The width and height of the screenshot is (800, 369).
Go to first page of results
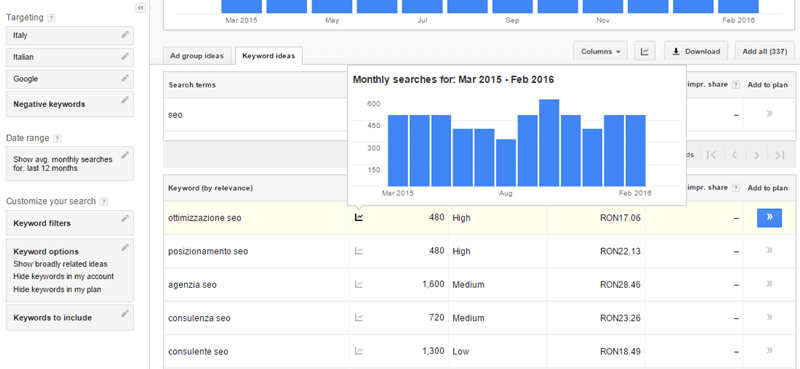click(712, 155)
